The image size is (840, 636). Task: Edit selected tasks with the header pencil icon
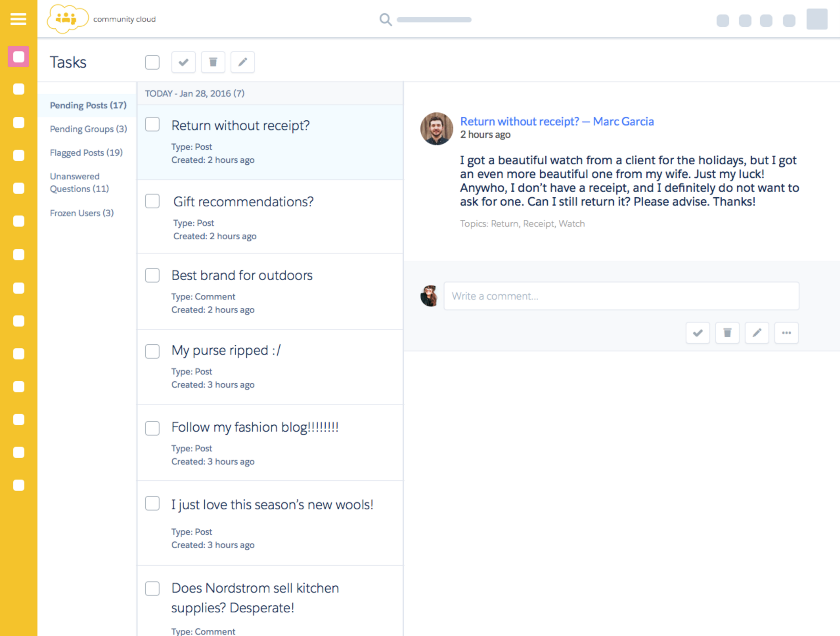click(242, 62)
